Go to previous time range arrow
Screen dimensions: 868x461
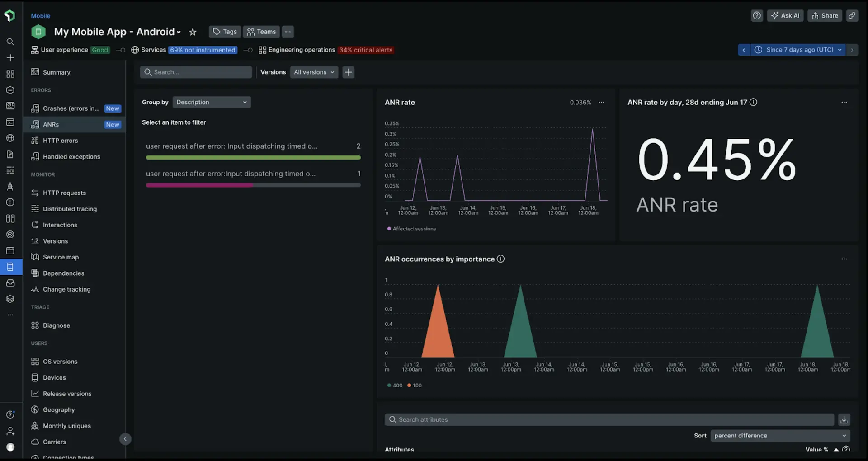coord(744,50)
